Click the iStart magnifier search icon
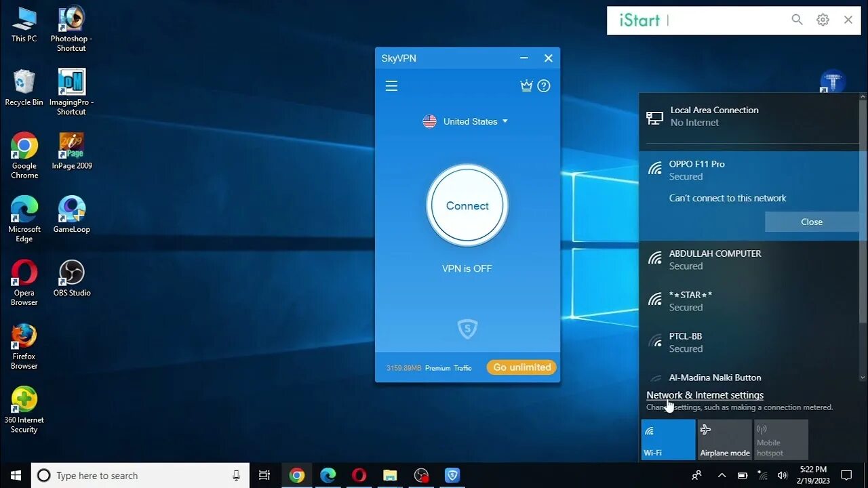This screenshot has height=488, width=868. tap(797, 20)
